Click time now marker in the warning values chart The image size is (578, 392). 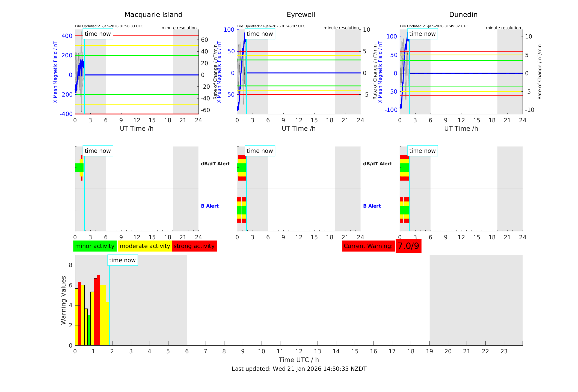(122, 260)
